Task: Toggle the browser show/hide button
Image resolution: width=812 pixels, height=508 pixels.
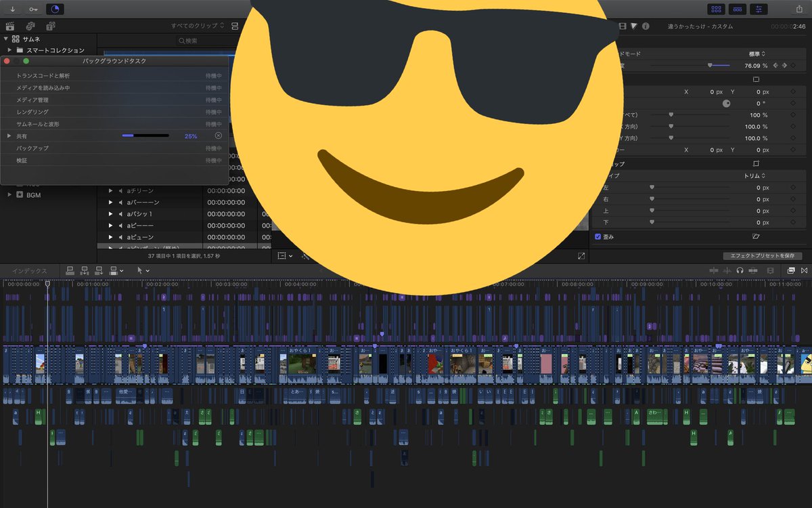Action: (717, 9)
